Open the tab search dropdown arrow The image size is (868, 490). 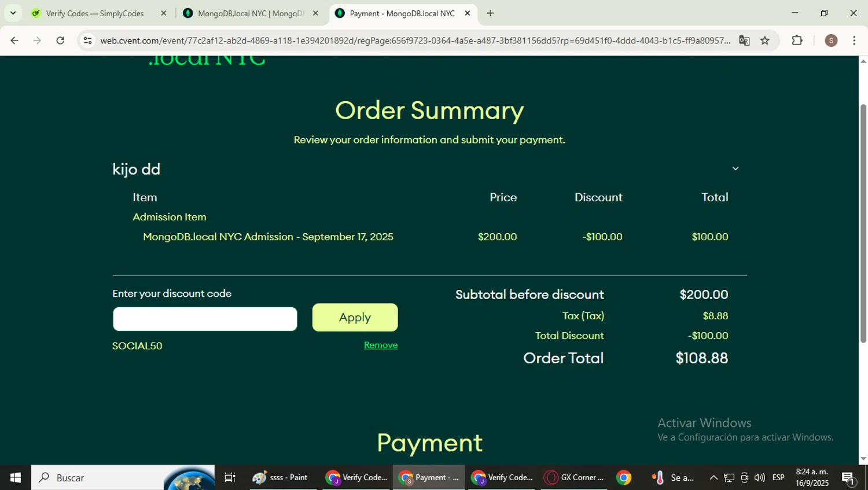13,13
